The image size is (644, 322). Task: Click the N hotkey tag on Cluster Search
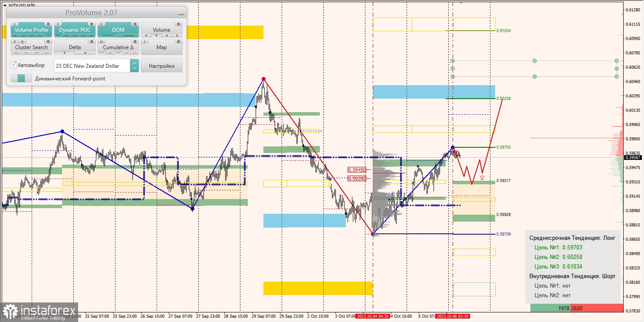[x=23, y=42]
